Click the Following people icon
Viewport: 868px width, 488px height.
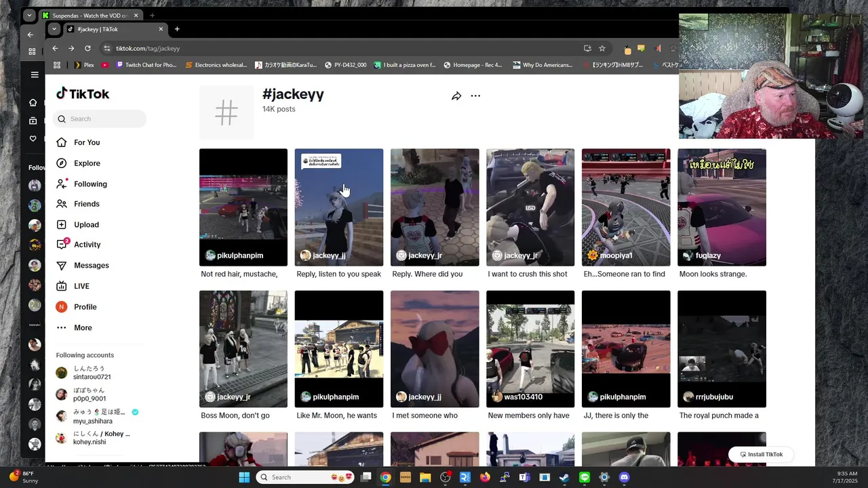62,184
